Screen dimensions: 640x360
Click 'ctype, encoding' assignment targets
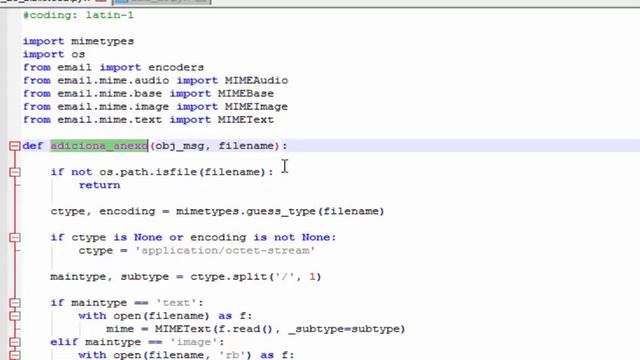103,211
